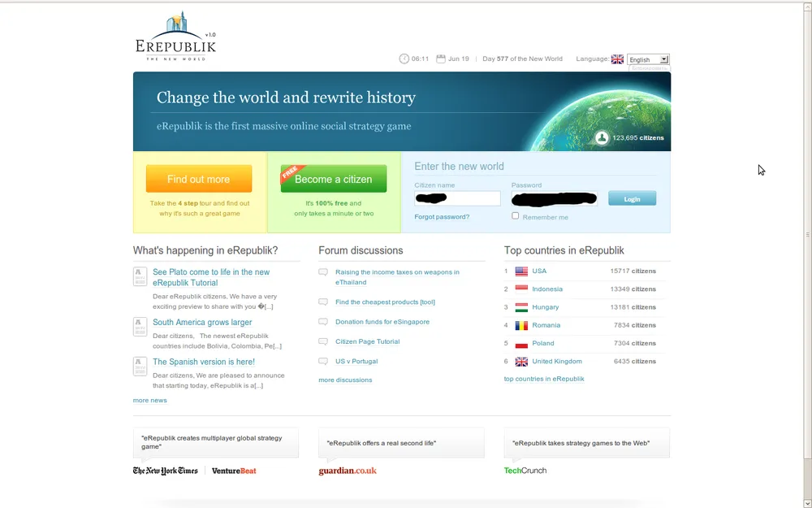Open US v Portugal discussion
This screenshot has width=812, height=508.
[356, 362]
